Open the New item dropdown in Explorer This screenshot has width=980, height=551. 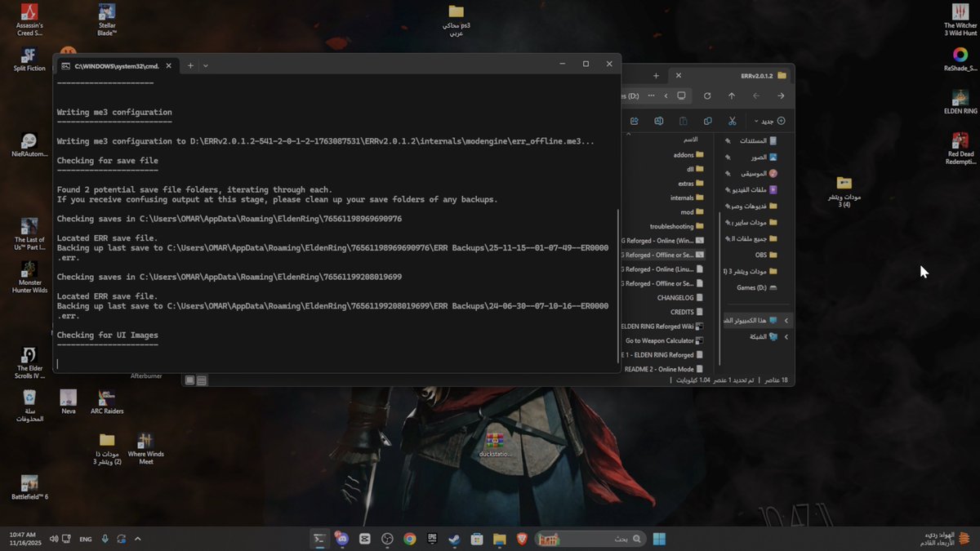click(769, 121)
